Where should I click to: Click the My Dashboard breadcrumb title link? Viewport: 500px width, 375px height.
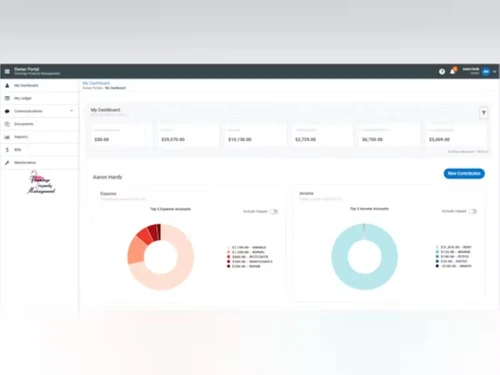(96, 83)
